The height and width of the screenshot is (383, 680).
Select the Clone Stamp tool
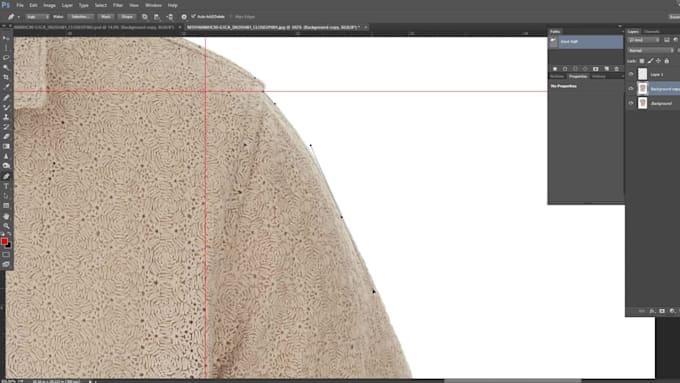[6, 117]
